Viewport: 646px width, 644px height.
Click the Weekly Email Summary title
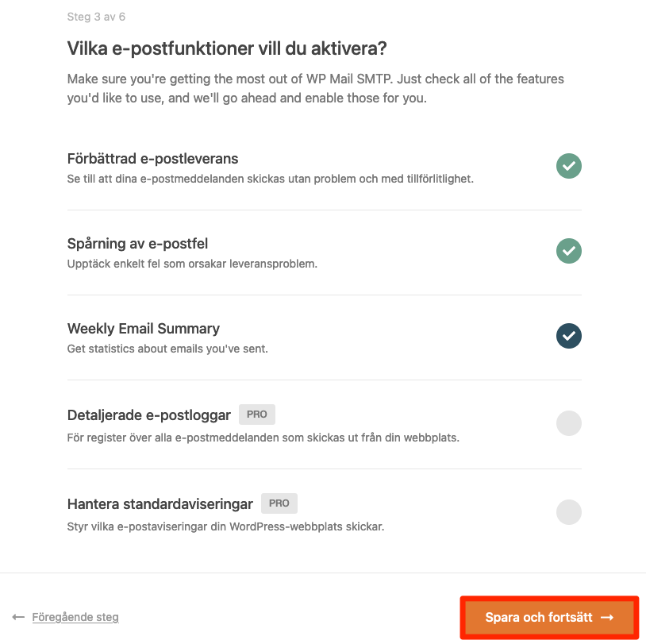click(143, 329)
